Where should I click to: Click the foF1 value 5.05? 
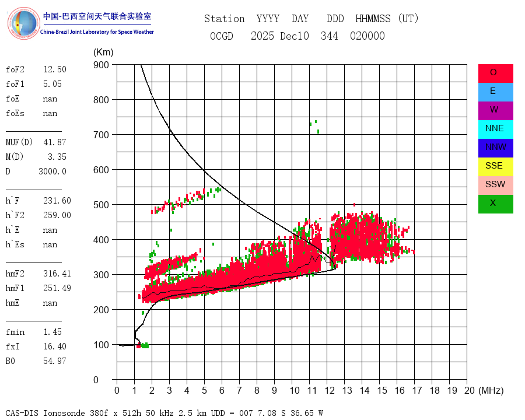[52, 84]
